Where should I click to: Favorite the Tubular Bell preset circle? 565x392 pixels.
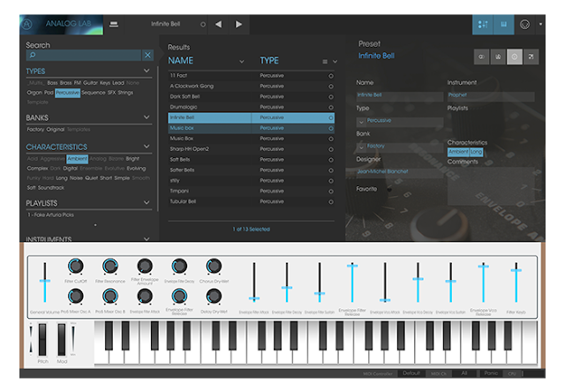(331, 202)
